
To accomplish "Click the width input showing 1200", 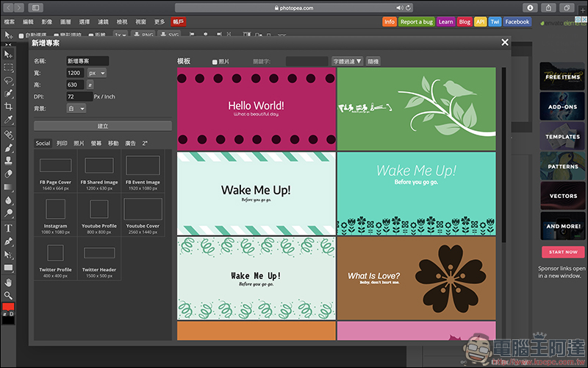I will pyautogui.click(x=75, y=73).
